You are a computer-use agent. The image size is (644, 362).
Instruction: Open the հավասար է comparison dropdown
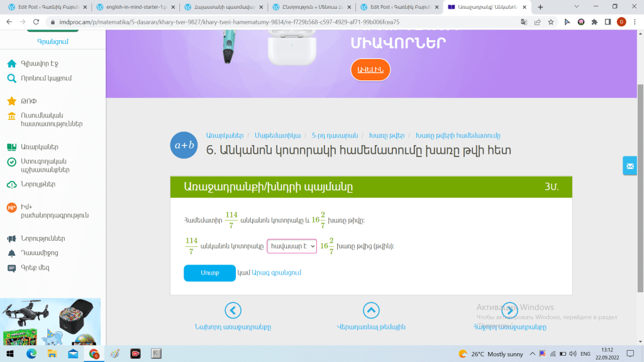point(292,246)
